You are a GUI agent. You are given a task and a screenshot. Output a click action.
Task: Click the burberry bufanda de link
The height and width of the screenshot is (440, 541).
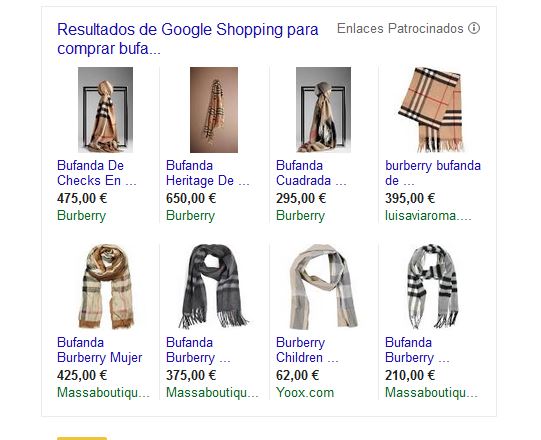[433, 173]
